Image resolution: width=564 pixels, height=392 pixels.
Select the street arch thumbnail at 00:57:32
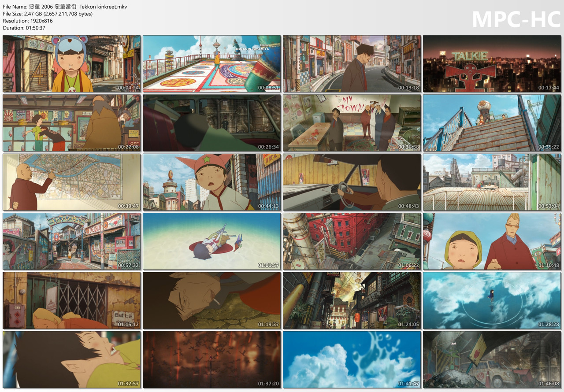coord(72,241)
